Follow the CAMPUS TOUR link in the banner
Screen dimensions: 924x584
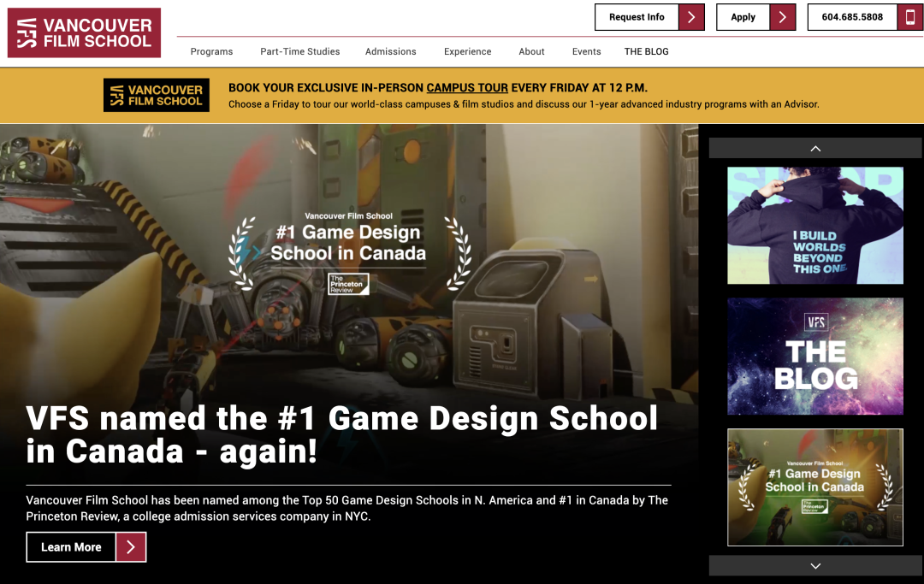coord(467,88)
